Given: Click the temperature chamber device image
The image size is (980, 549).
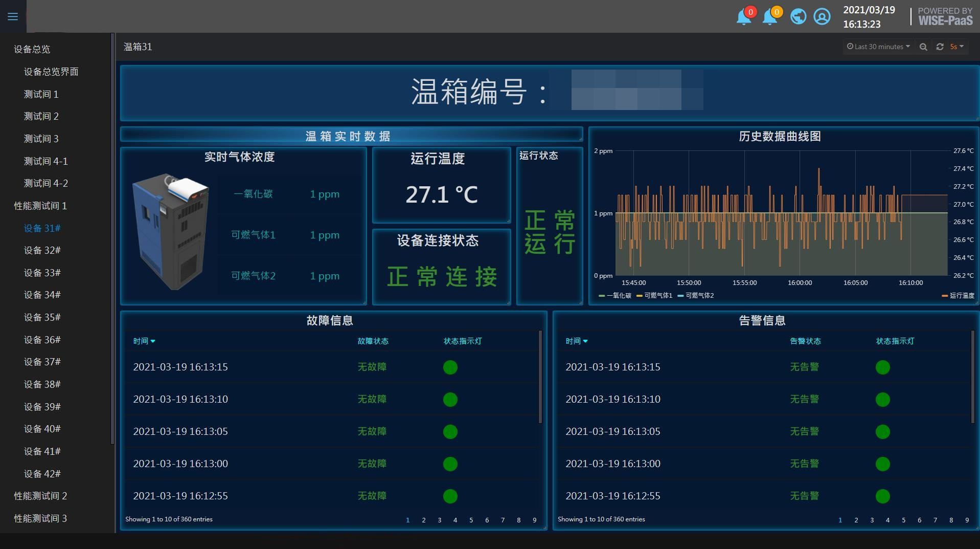Looking at the screenshot, I should [171, 232].
